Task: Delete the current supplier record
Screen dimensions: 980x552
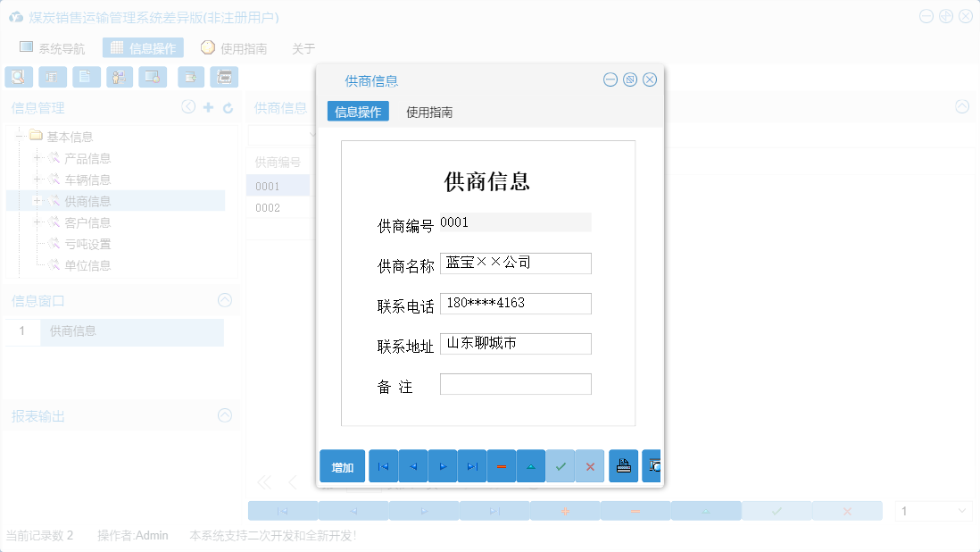Action: 501,465
